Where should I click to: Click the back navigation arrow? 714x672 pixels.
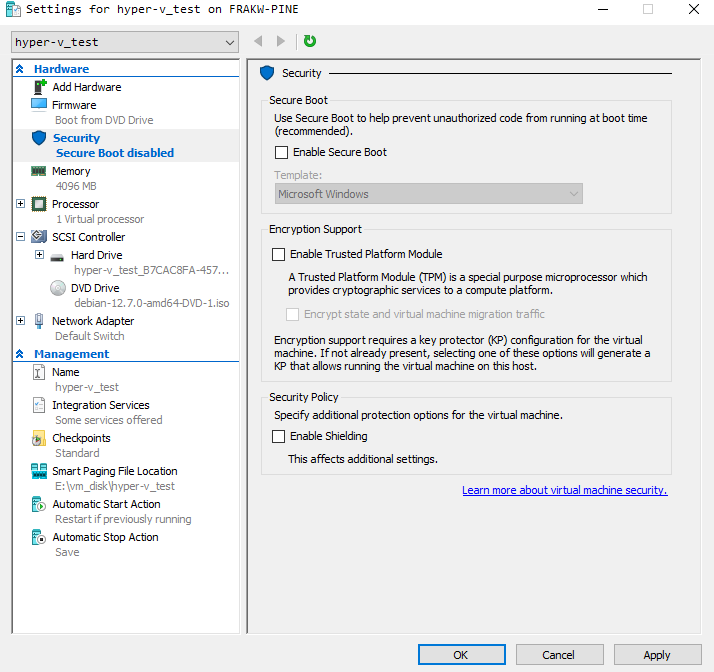coord(258,41)
